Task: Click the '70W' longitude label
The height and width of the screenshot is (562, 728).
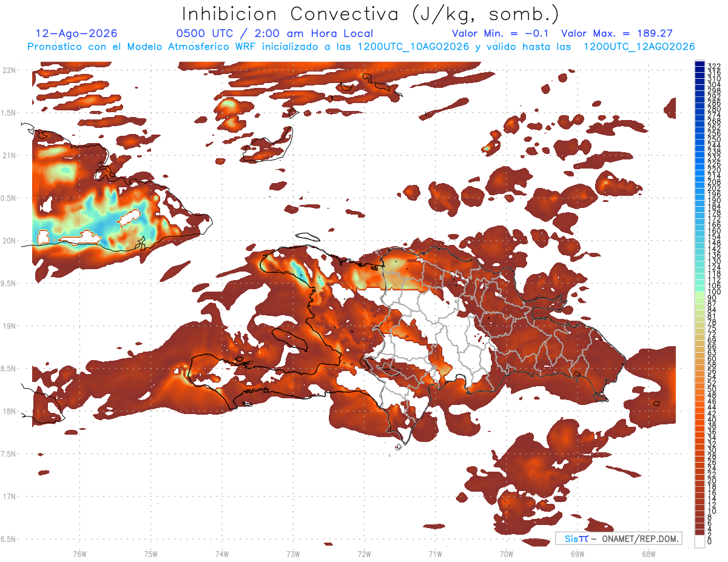Action: [507, 554]
